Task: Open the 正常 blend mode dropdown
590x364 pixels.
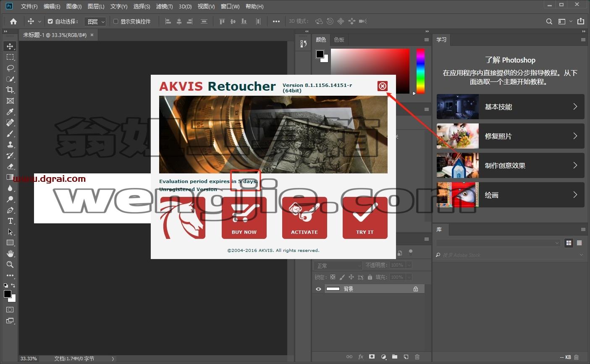Action: (x=338, y=265)
